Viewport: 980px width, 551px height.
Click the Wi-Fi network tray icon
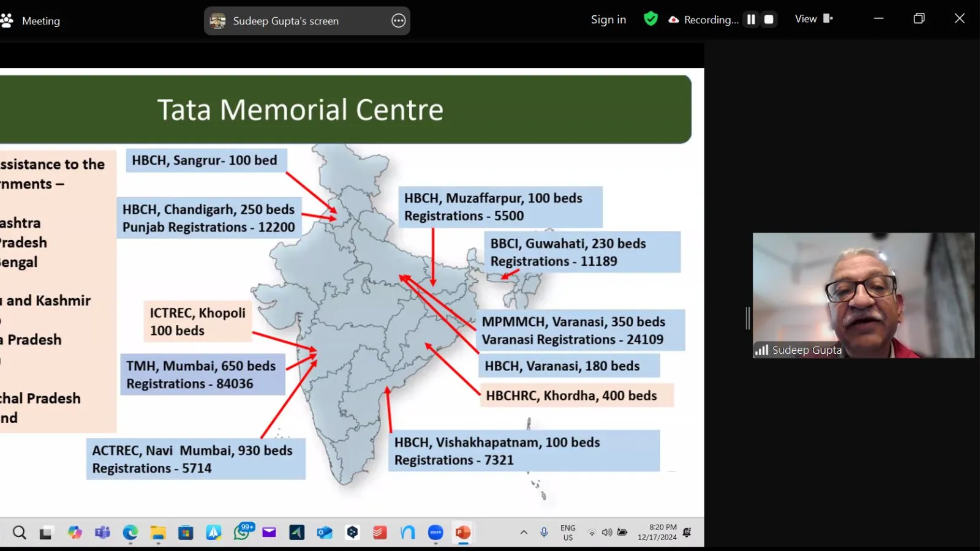click(x=592, y=533)
